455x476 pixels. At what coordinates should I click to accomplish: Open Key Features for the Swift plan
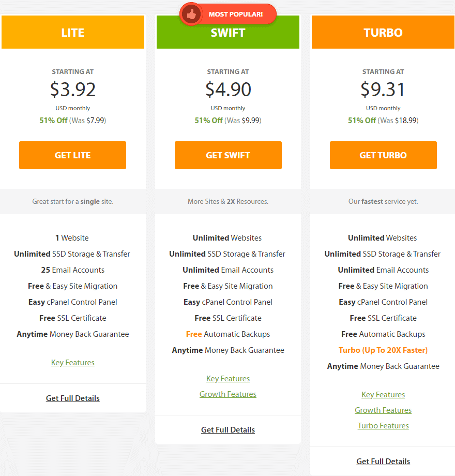click(228, 378)
